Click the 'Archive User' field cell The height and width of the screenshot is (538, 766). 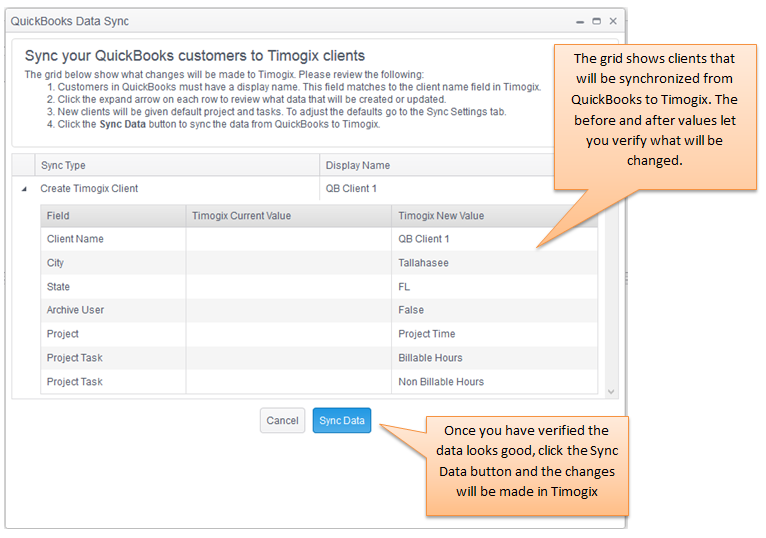(x=113, y=310)
